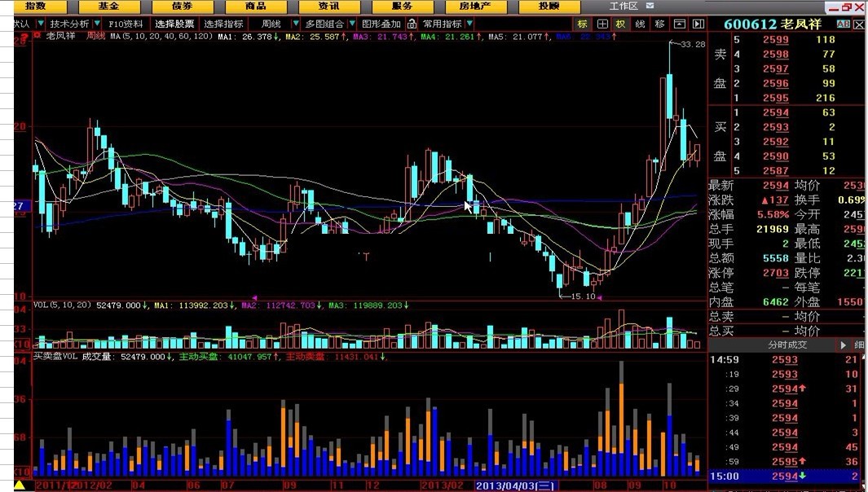Click 选择指标 select indicator button
The height and width of the screenshot is (492, 868).
click(223, 24)
